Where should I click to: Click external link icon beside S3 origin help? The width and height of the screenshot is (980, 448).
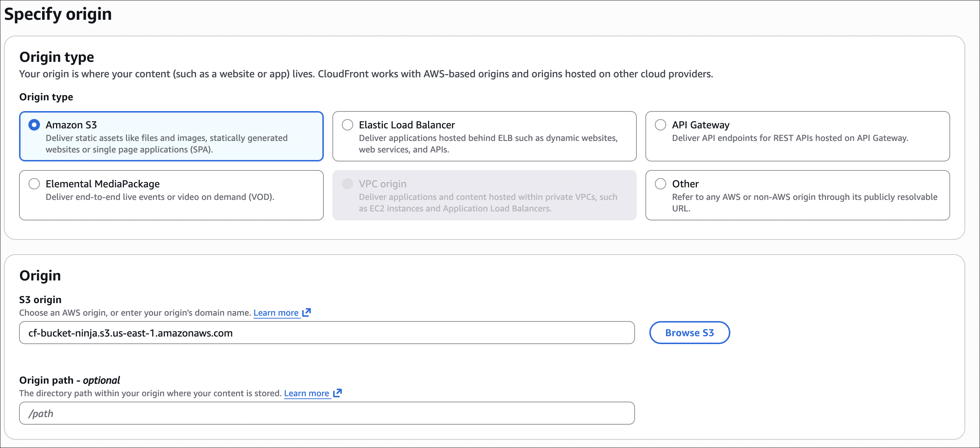pyautogui.click(x=307, y=312)
